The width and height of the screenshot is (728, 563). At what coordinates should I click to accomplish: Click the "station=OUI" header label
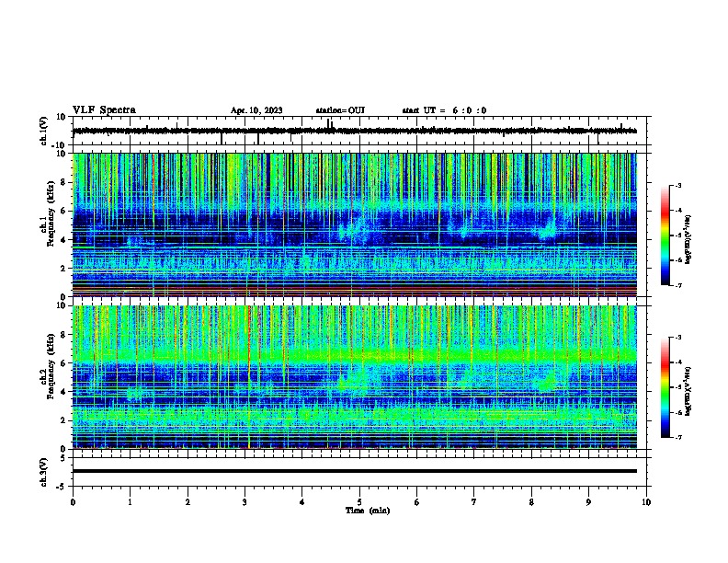pyautogui.click(x=340, y=110)
